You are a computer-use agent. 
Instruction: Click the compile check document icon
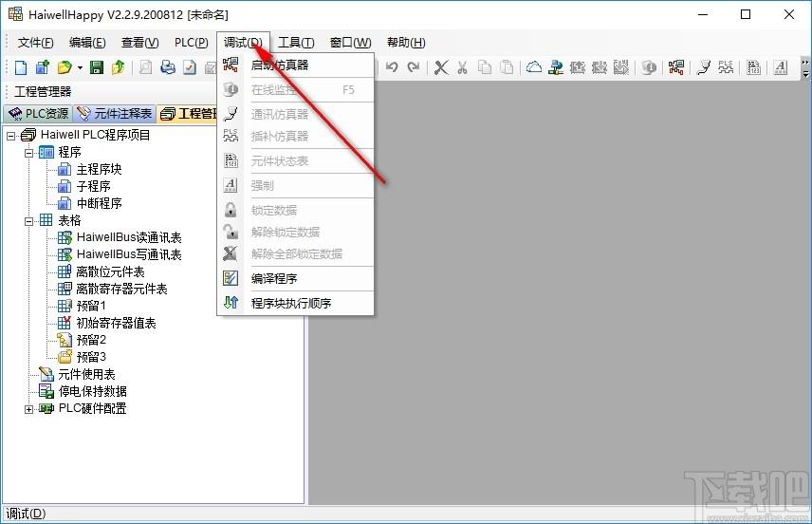click(x=190, y=67)
